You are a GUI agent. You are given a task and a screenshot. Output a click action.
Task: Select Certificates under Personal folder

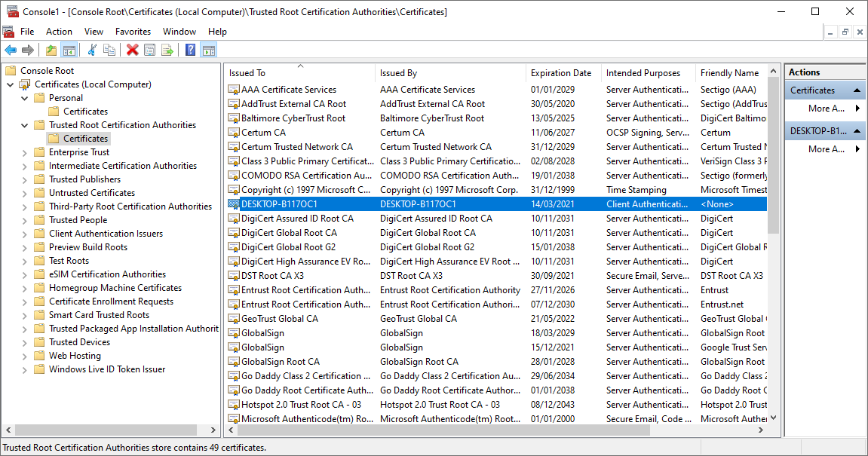(85, 112)
